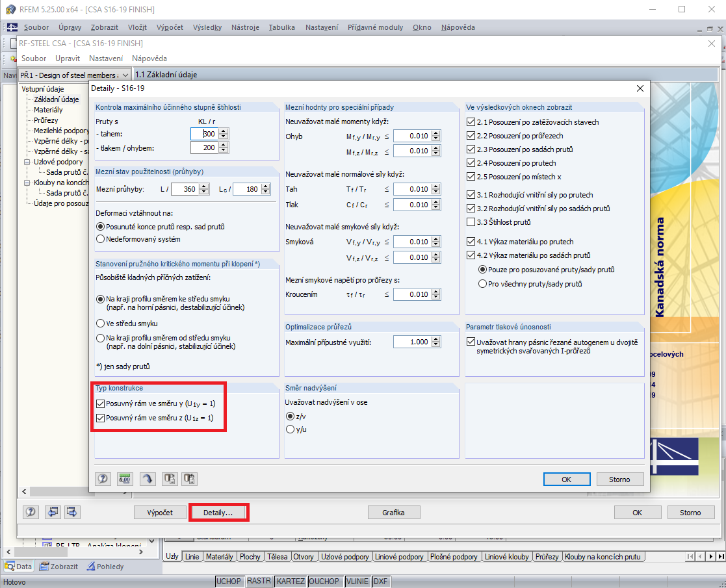Open Zobrazit navigator tab icon
The image size is (726, 588).
[44, 567]
